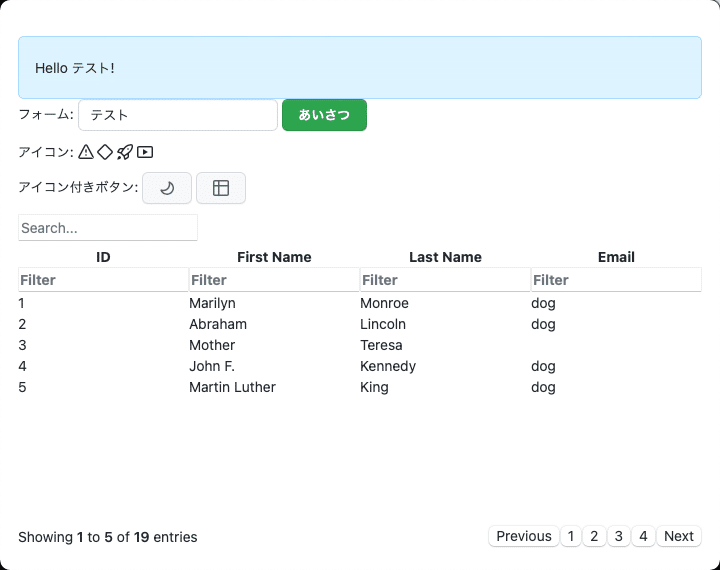720x570 pixels.
Task: Select the Abraham Lincoln table row
Action: (x=360, y=324)
